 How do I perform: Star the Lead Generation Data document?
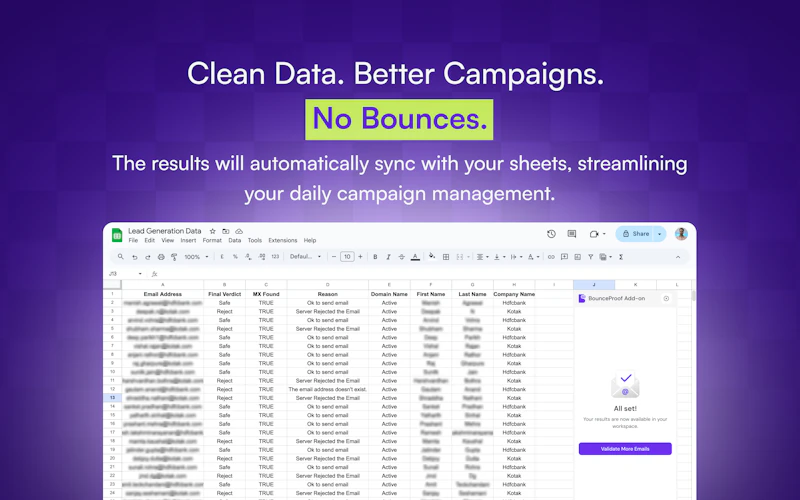click(x=213, y=231)
